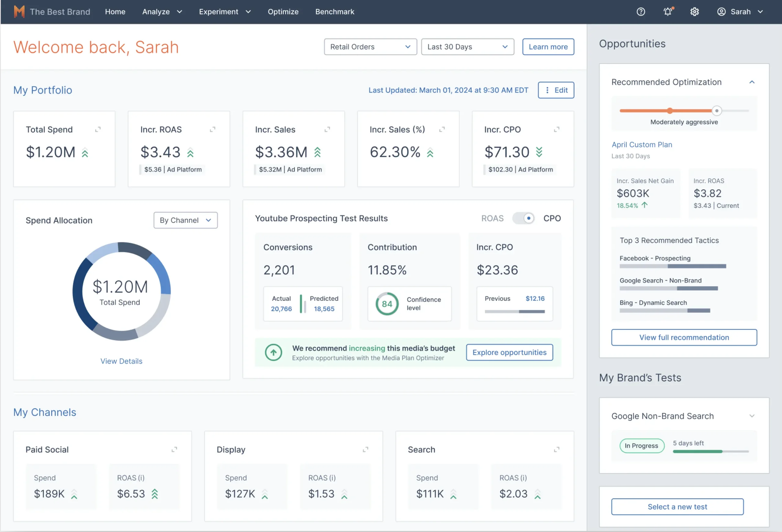
Task: Expand the Search channel card
Action: 557,449
